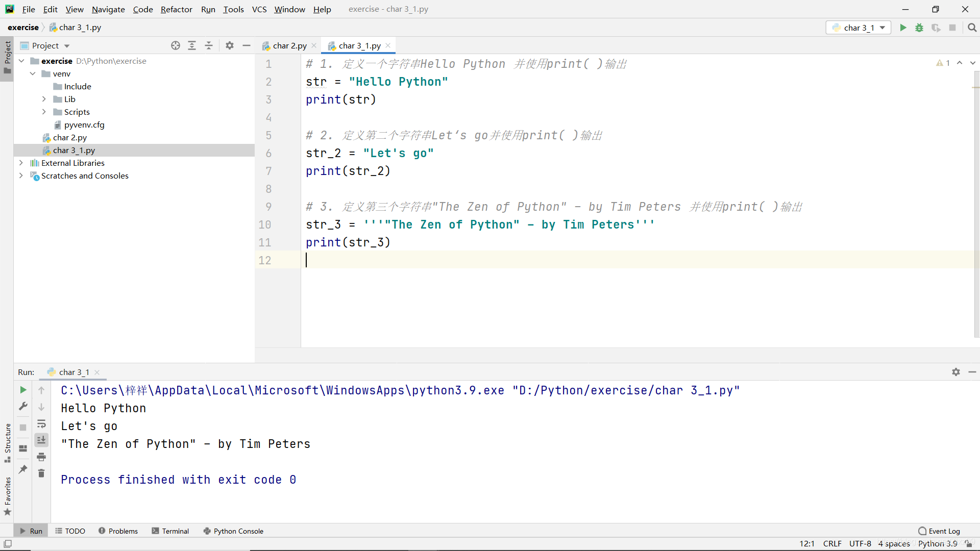Expand the Lib folder
The height and width of the screenshot is (551, 980).
(x=44, y=99)
